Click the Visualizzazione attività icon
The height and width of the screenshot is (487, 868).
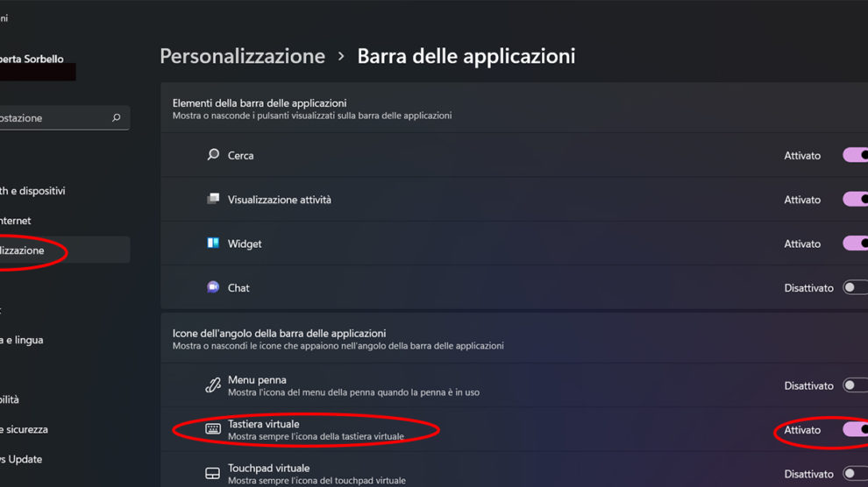coord(213,199)
